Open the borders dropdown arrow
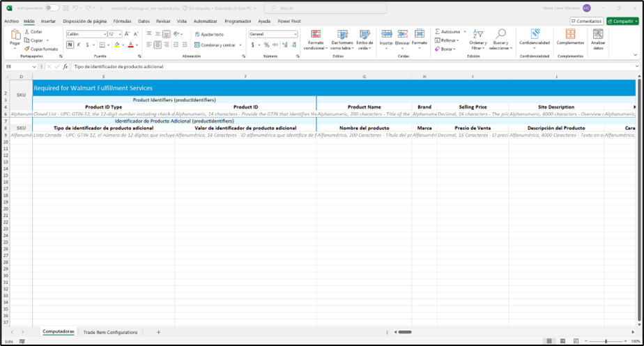The width and height of the screenshot is (644, 346). coord(109,45)
